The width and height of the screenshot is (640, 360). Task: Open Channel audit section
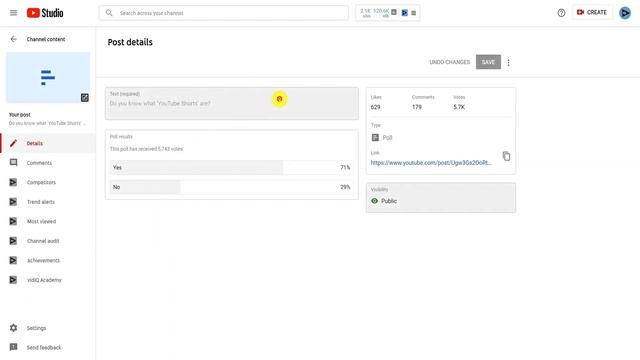(48, 241)
